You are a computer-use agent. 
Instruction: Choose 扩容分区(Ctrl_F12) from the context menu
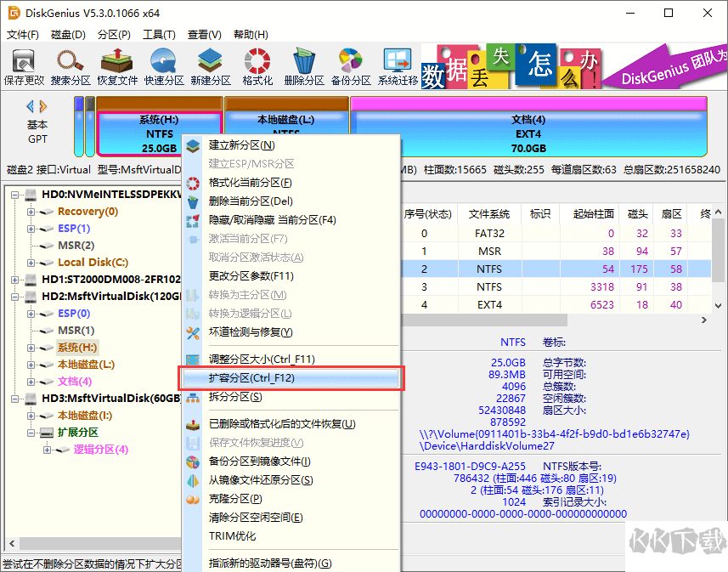251,378
